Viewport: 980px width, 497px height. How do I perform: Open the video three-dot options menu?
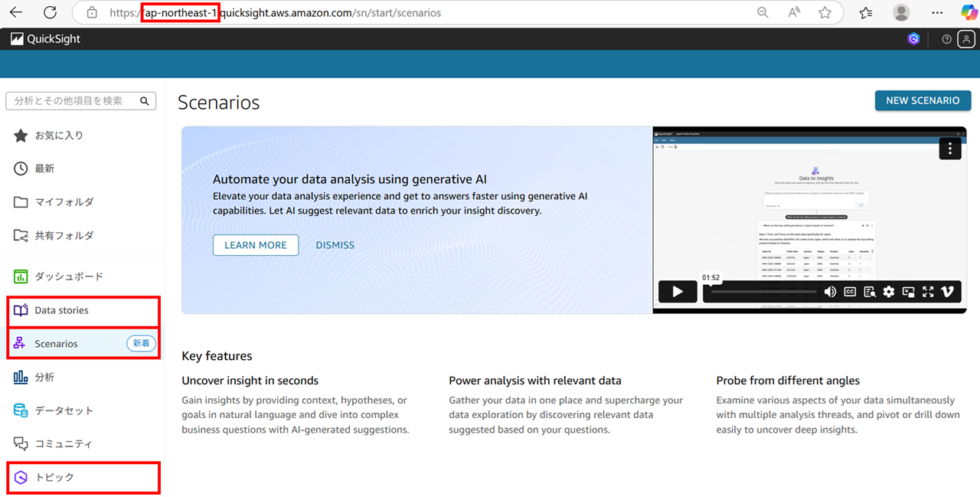click(950, 149)
